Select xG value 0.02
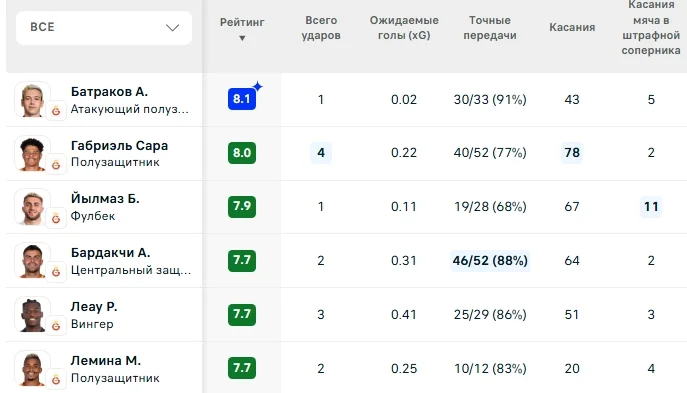This screenshot has width=687, height=393. coord(404,99)
